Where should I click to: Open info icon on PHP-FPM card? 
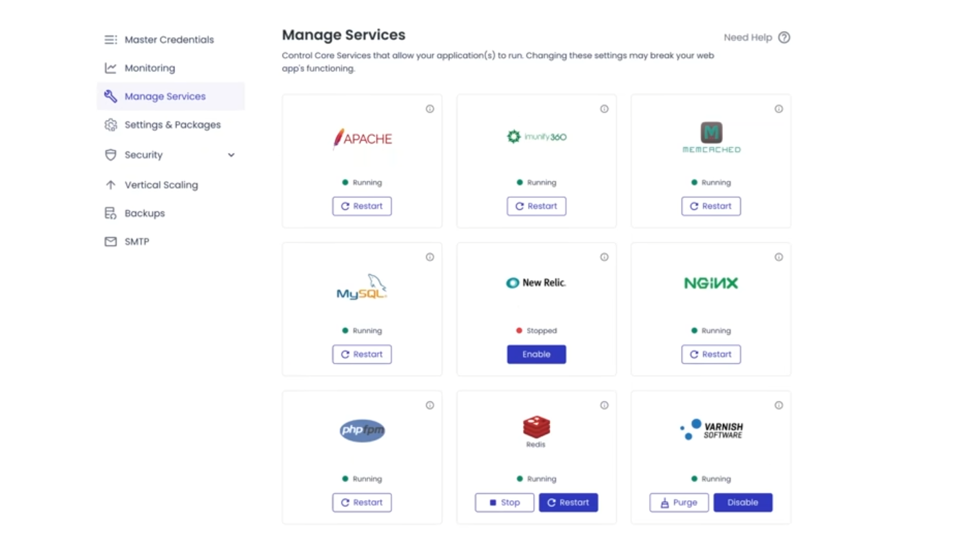pos(430,405)
